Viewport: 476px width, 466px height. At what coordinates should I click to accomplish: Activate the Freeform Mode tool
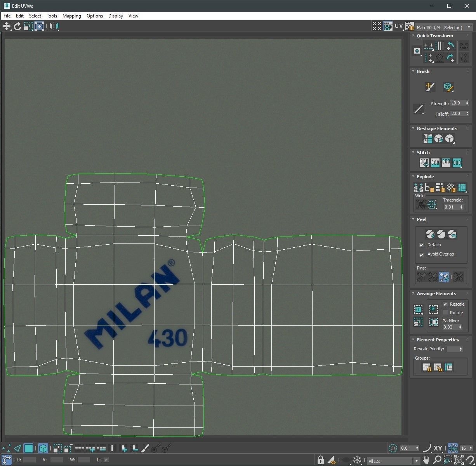[x=39, y=26]
